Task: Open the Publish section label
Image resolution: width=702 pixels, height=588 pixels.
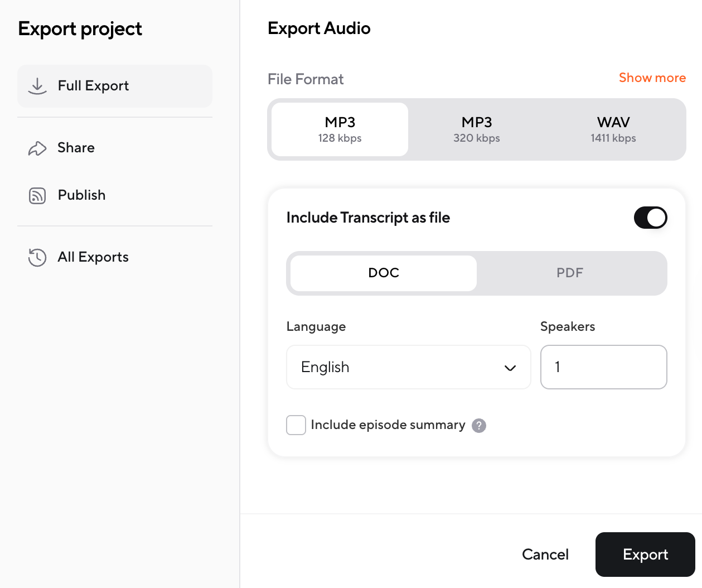Action: click(x=81, y=195)
